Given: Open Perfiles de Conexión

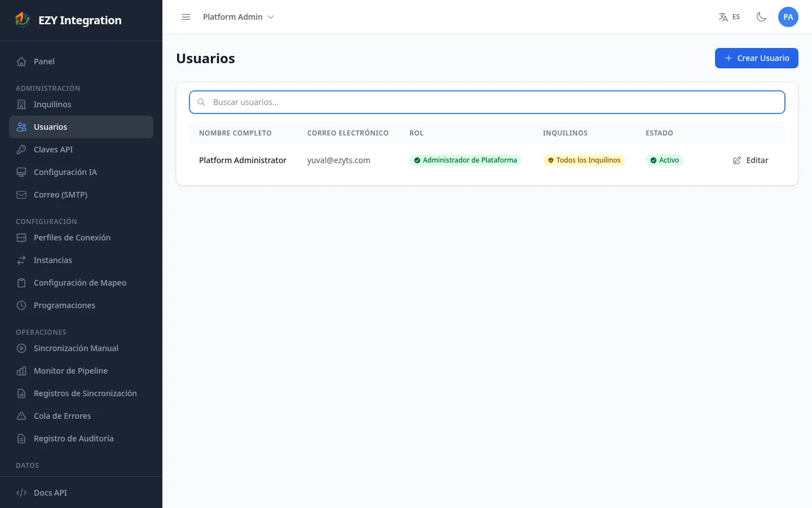Looking at the screenshot, I should pos(81,238).
